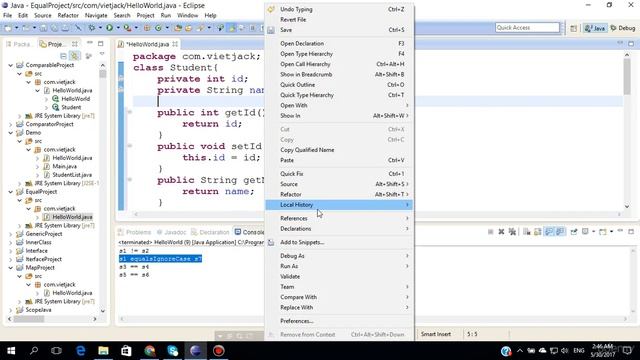This screenshot has height=360, width=640.
Task: Click the Save toolbar icon
Action: [x=43, y=28]
